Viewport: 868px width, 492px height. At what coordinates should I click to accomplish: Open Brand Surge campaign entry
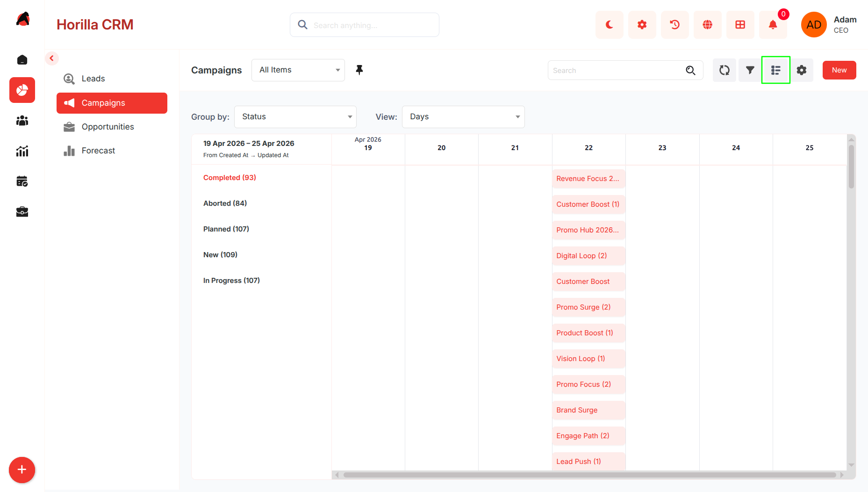(x=588, y=410)
